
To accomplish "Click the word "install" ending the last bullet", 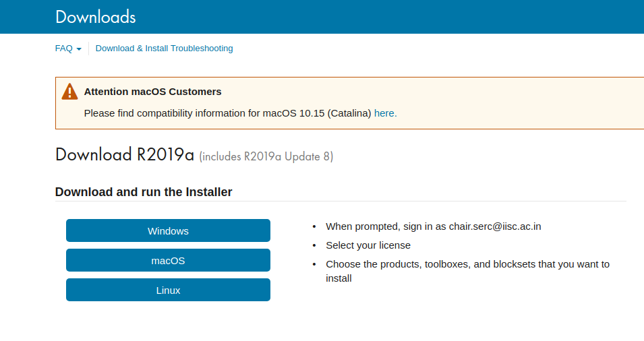I will tap(339, 278).
